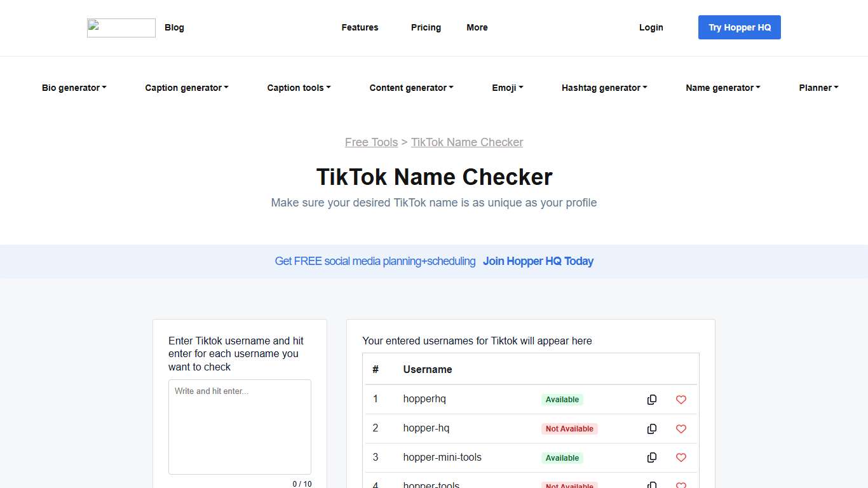
Task: Copy the username hopperhq
Action: pyautogui.click(x=652, y=399)
